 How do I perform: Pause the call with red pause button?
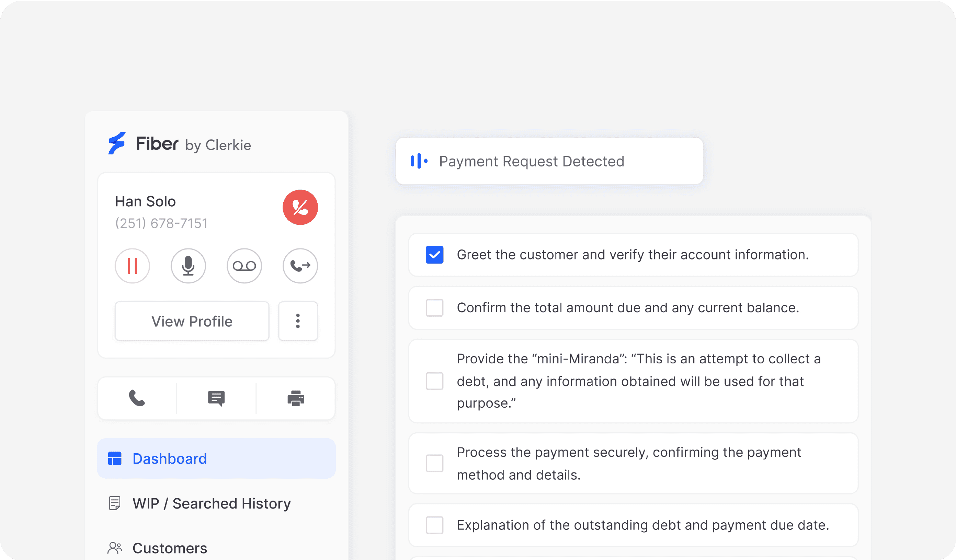pyautogui.click(x=133, y=266)
